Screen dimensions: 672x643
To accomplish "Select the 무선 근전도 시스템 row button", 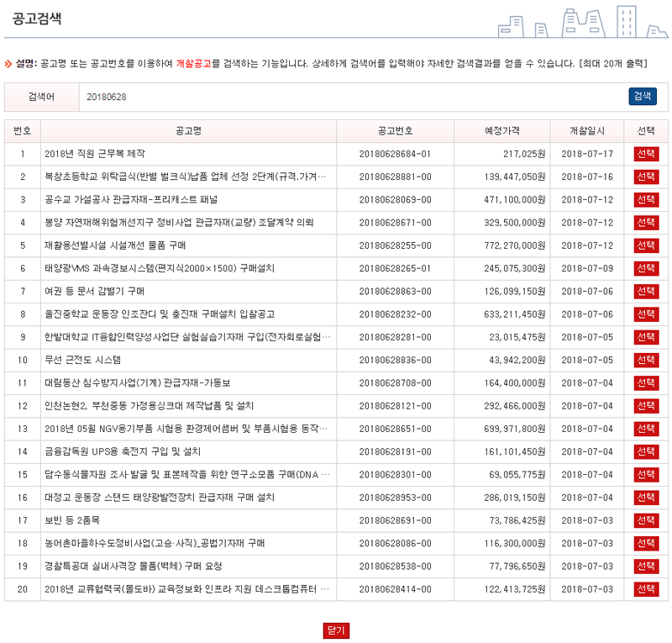I will 646,360.
